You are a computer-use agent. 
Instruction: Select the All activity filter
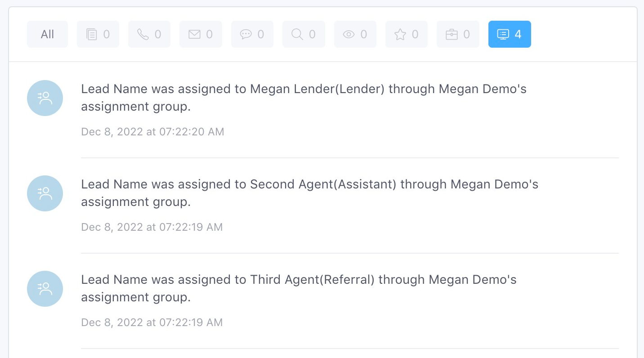coord(47,34)
